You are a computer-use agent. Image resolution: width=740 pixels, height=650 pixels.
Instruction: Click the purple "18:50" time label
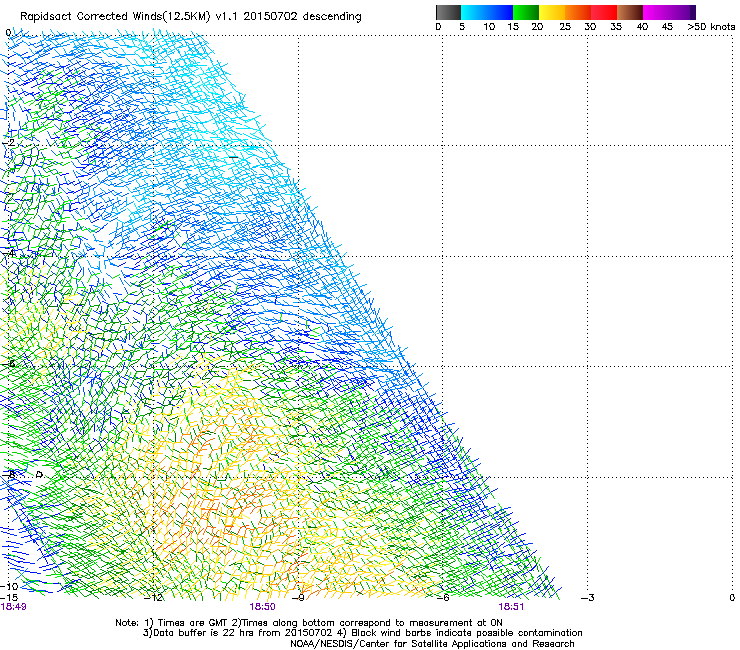click(x=262, y=607)
